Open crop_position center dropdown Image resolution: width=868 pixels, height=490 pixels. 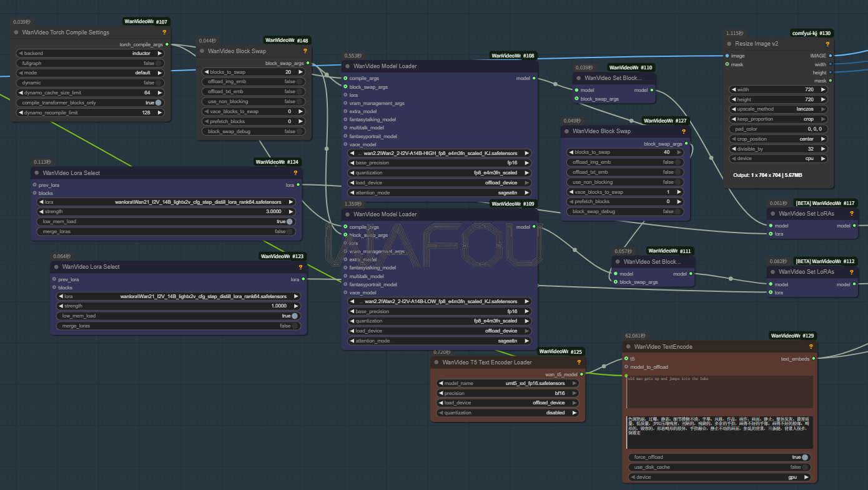pos(779,139)
